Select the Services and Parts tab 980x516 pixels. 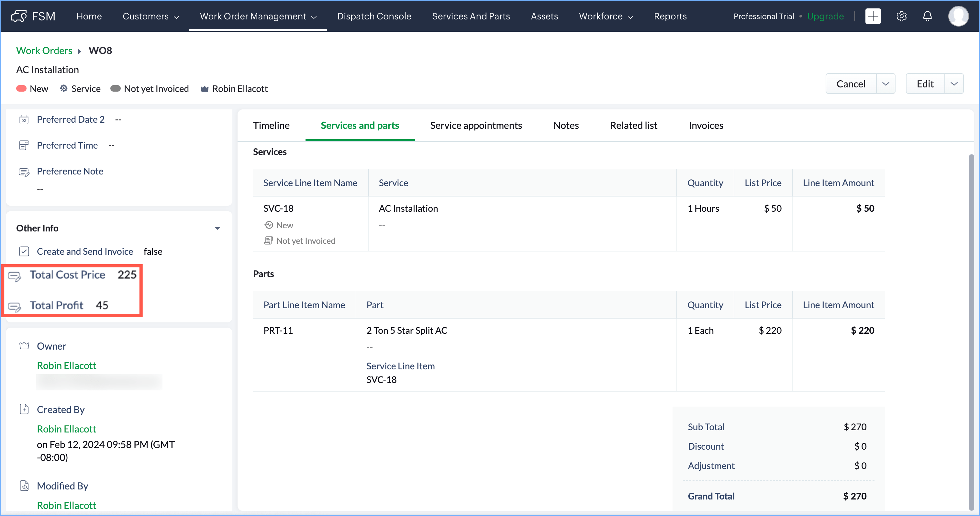360,125
